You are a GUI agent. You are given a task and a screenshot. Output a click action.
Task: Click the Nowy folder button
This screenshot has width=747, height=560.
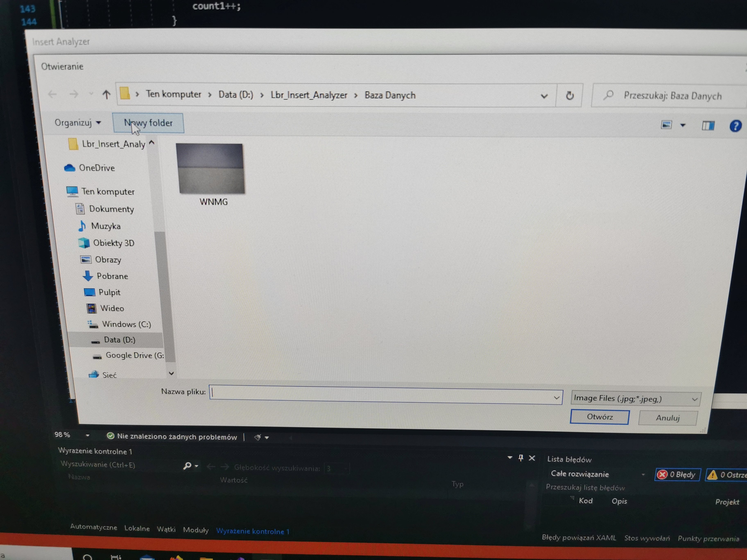pyautogui.click(x=148, y=123)
